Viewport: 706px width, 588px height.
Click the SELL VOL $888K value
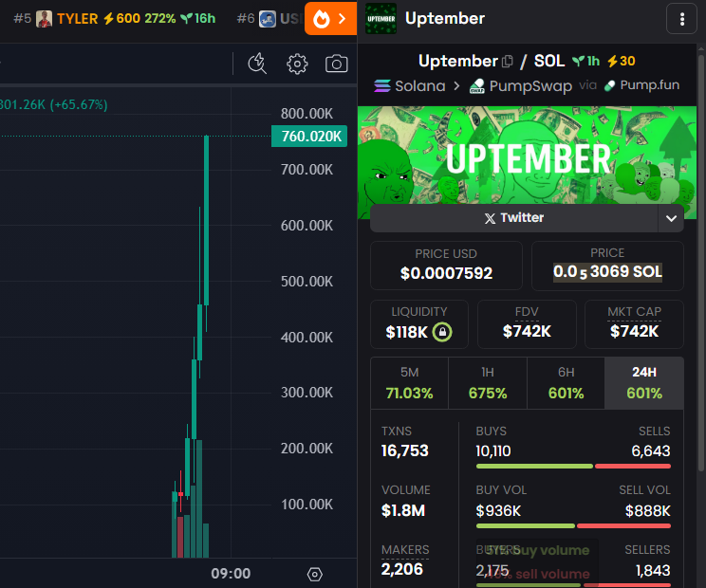(647, 510)
